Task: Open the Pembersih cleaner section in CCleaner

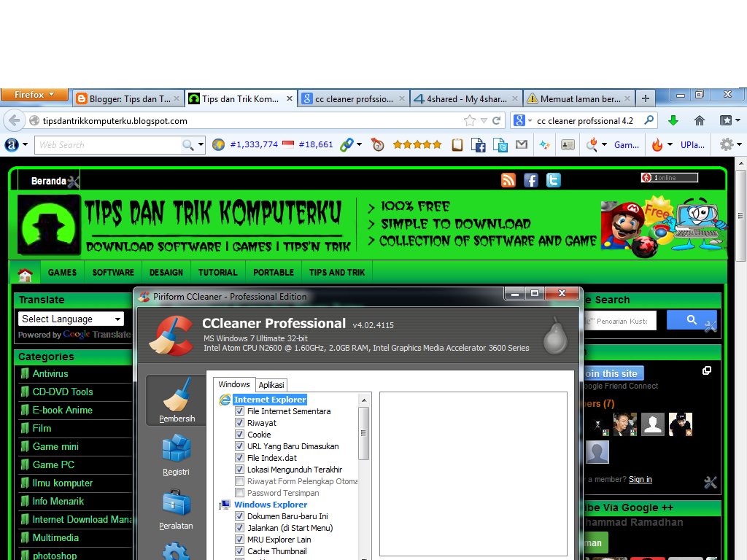Action: click(x=177, y=400)
